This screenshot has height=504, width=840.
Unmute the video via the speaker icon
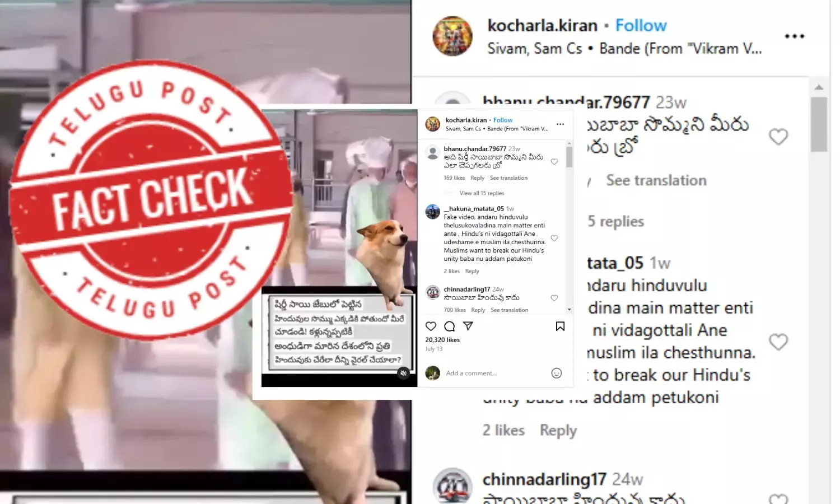coord(403,373)
